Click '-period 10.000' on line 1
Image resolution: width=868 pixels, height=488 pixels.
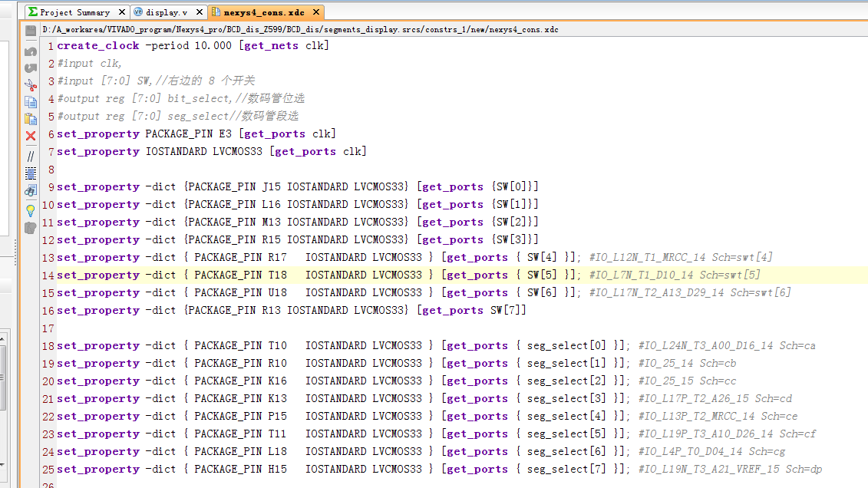[188, 46]
